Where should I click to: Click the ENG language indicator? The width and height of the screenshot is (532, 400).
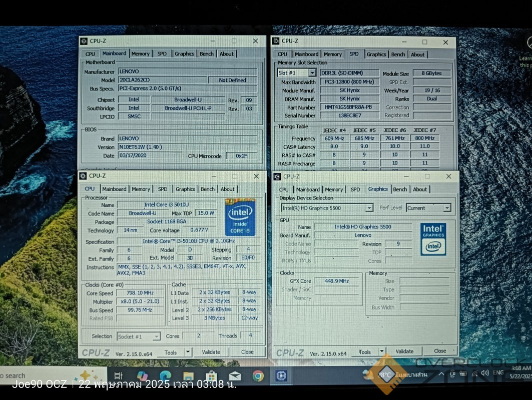point(498,372)
